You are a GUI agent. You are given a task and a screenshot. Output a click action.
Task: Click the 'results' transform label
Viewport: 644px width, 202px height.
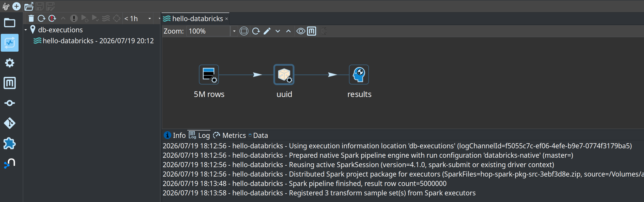[359, 94]
